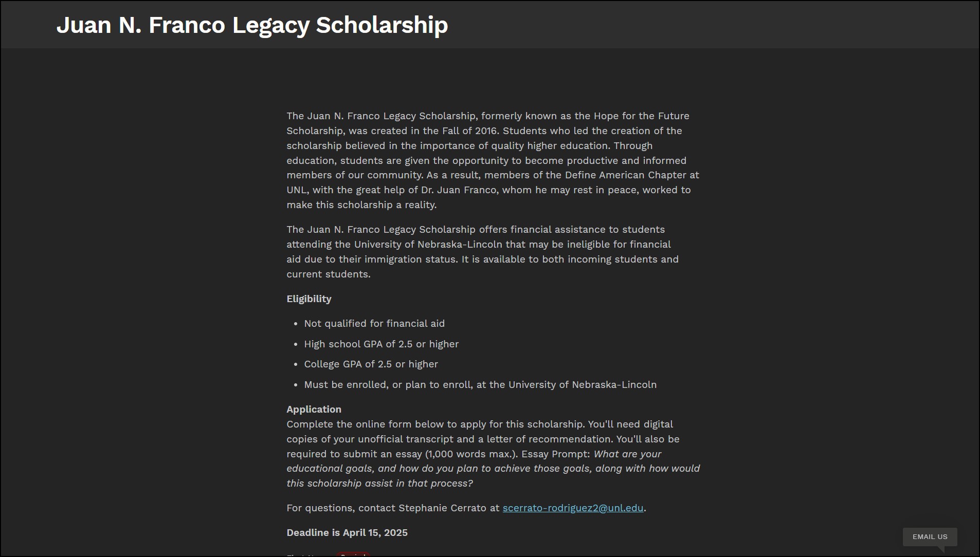Click the Application heading

click(314, 410)
